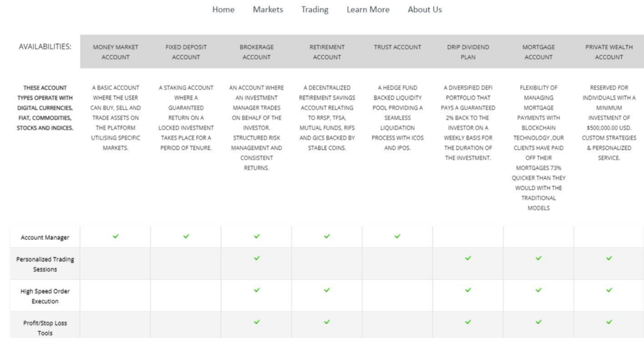Visit the About Us page
The height and width of the screenshot is (338, 644).
(425, 9)
